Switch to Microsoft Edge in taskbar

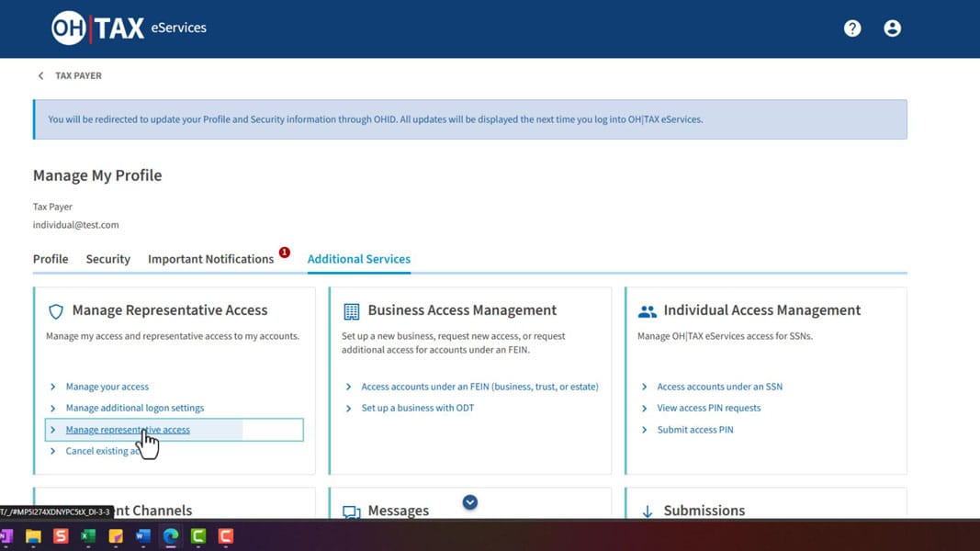pos(171,536)
